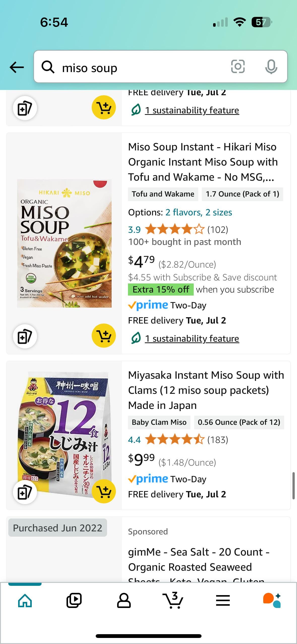
Task: Open the Inspire video tab
Action: click(74, 600)
